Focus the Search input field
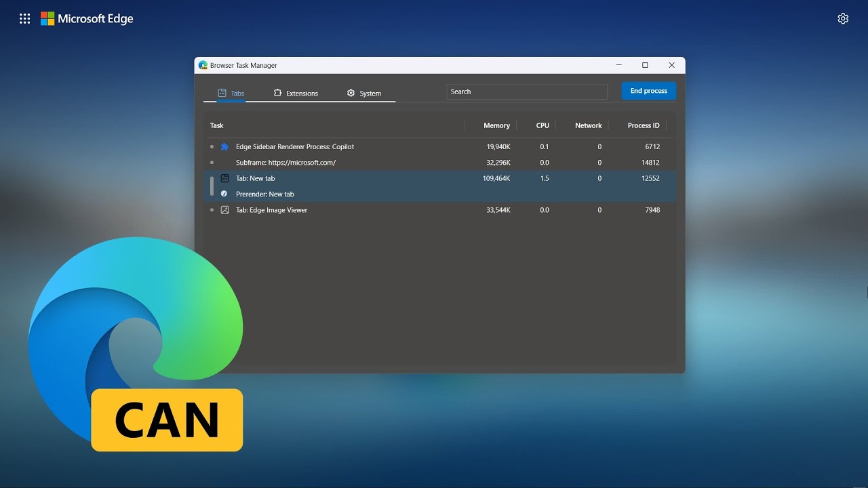Image resolution: width=868 pixels, height=488 pixels. pos(527,91)
